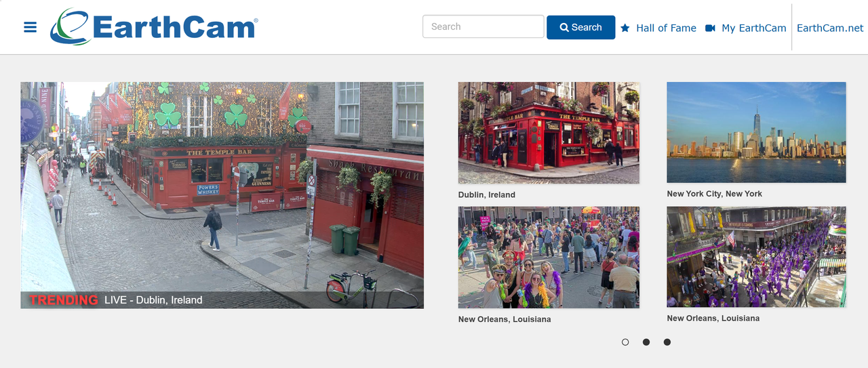The image size is (868, 368).
Task: Open the New York City skyline thumbnail
Action: coord(756,132)
